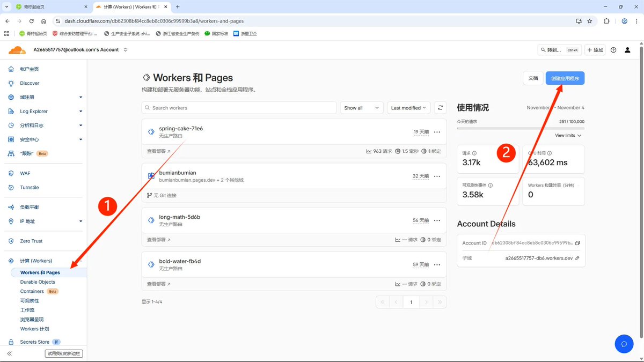
Task: Collapse the sidebar with double-chevron icon
Action: (x=10, y=354)
